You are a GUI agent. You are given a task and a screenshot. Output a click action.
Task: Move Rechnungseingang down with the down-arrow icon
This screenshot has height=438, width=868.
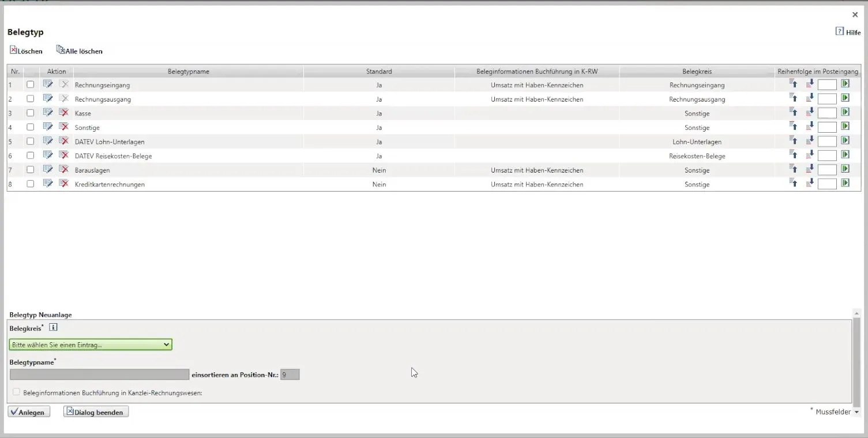point(810,83)
